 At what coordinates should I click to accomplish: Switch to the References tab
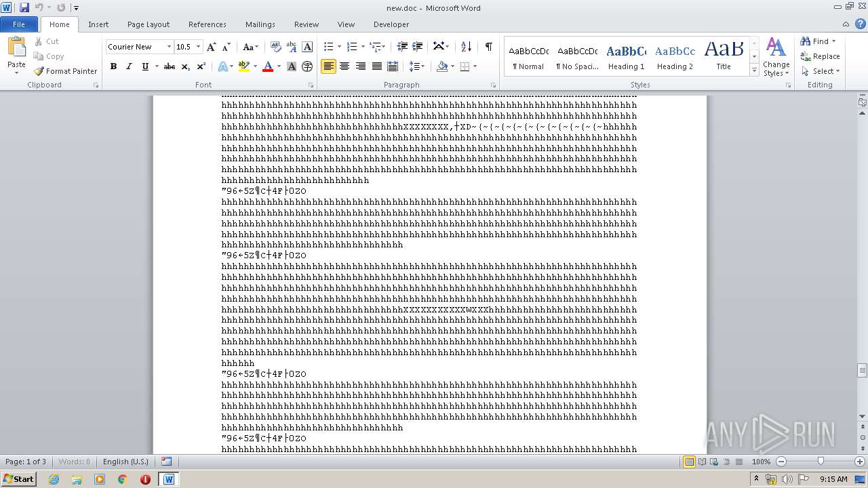(x=208, y=24)
